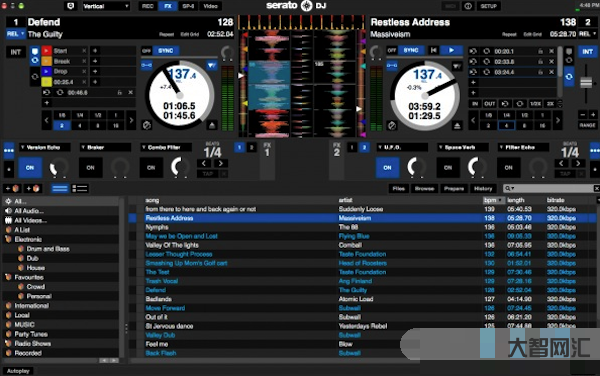Open the SP-6 sampler tab

point(188,6)
